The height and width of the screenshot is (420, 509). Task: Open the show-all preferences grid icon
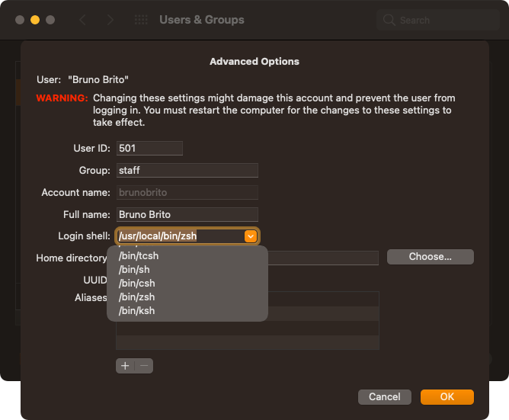pyautogui.click(x=141, y=20)
